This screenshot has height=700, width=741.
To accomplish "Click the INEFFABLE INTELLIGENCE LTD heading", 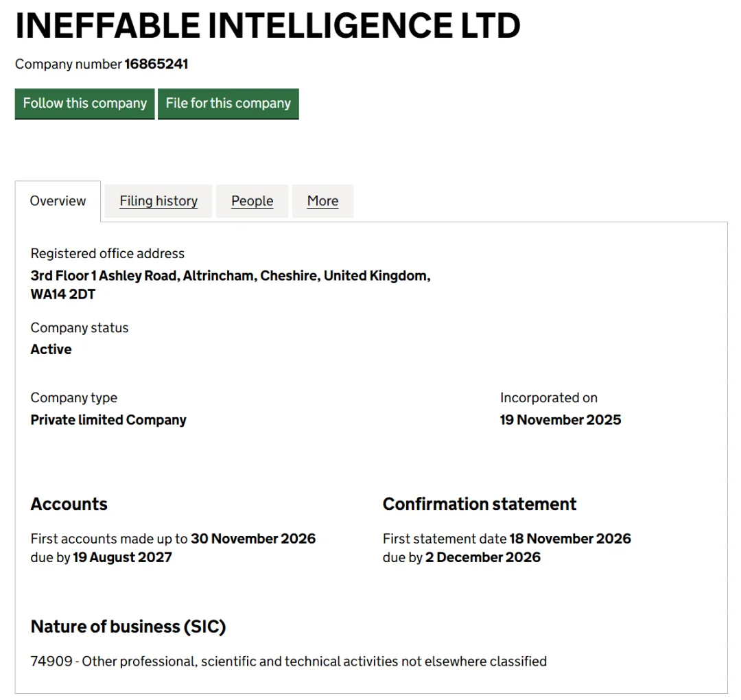I will (x=268, y=26).
